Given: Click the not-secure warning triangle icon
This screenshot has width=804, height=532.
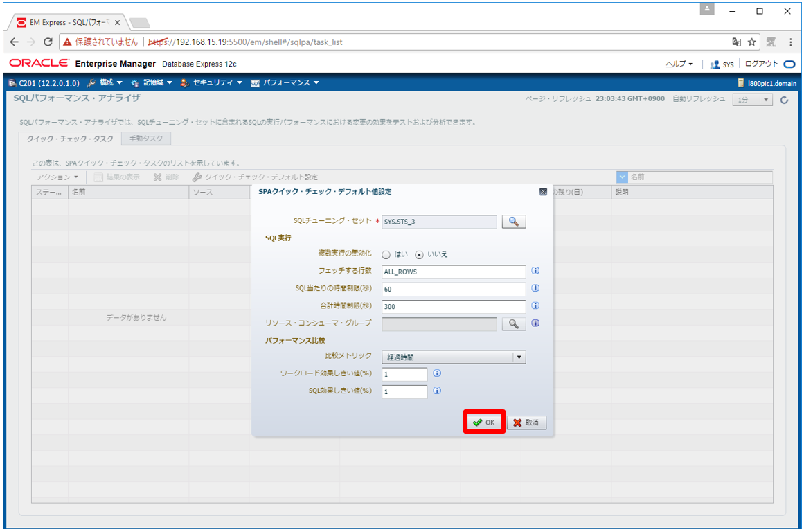Looking at the screenshot, I should [67, 42].
